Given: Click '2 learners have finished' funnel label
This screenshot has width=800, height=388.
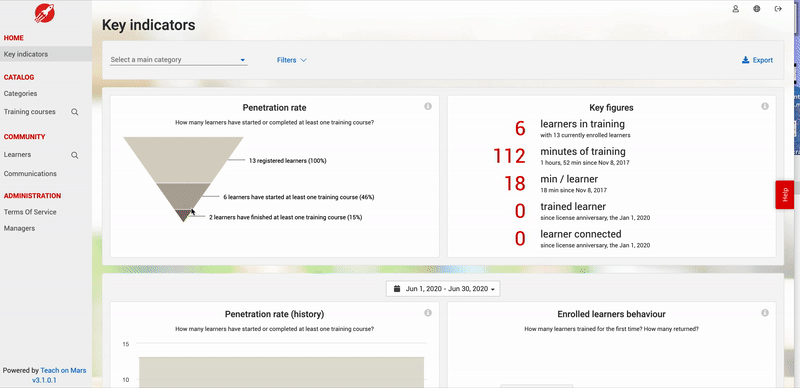Looking at the screenshot, I should [286, 217].
